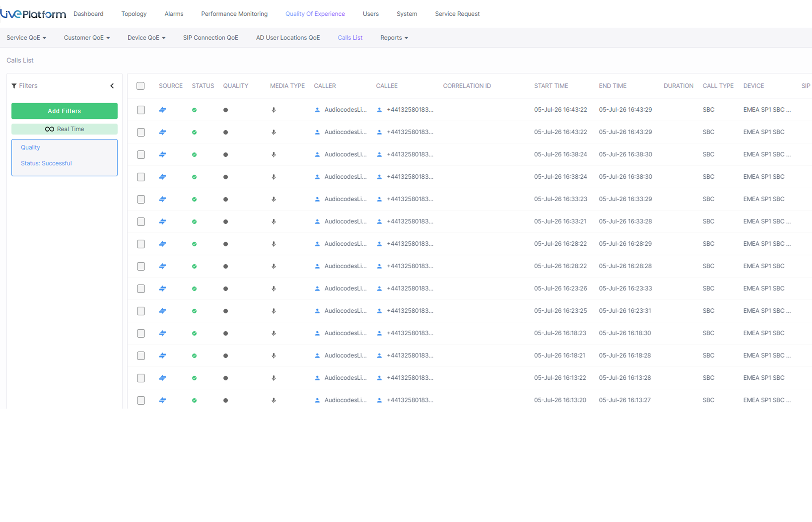Screen dimensions: 812x522
Task: Click the source icon for call ending 16:18:28
Action: [163, 356]
